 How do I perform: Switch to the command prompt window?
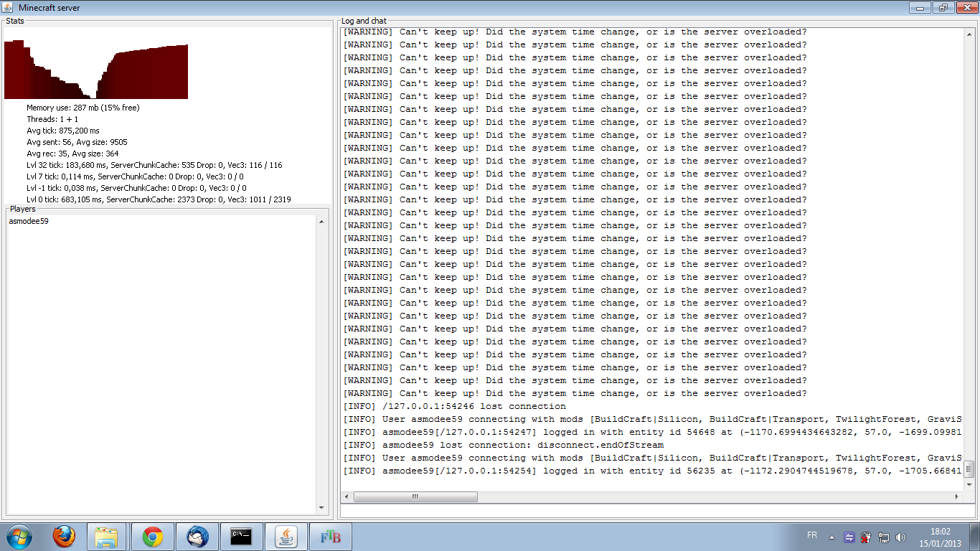tap(241, 537)
